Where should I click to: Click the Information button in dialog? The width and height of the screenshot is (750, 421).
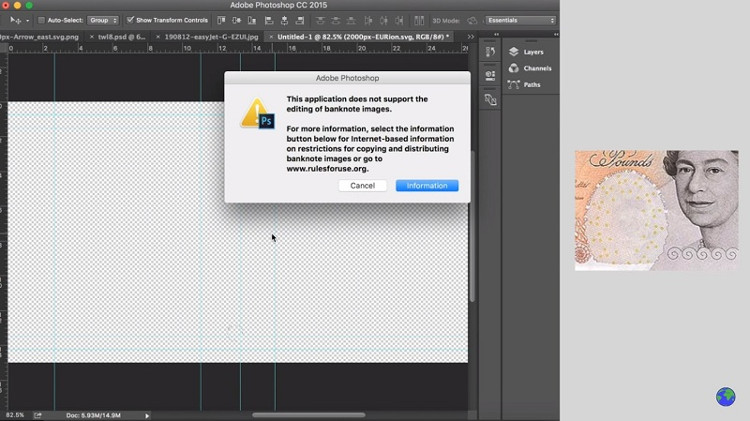point(427,186)
